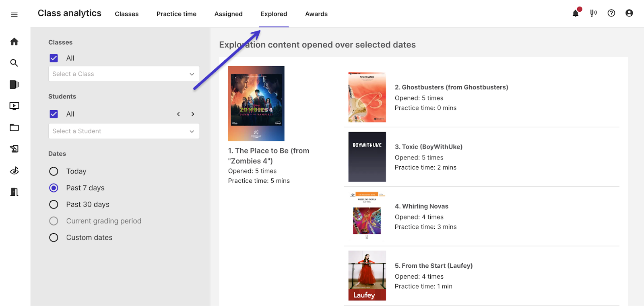644x306 pixels.
Task: Go to next student with right chevron
Action: coord(193,114)
